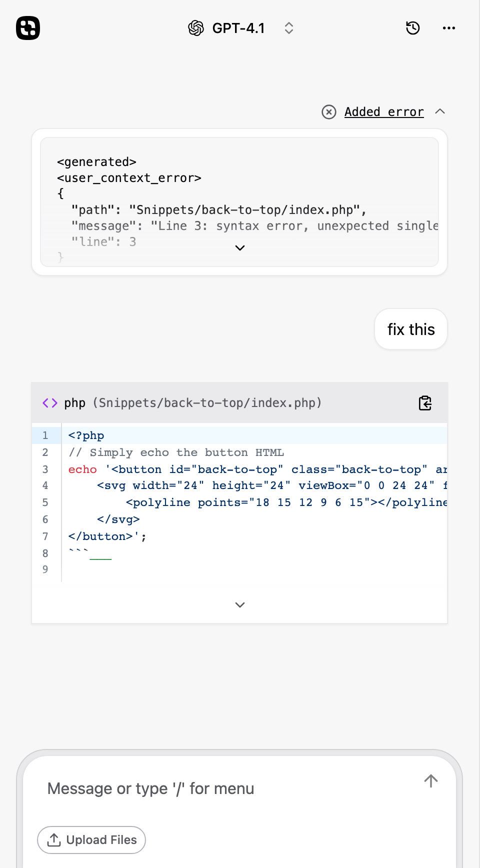The height and width of the screenshot is (868, 480).
Task: Click the OpenAI logo next to GPT-4.1
Action: 196,28
